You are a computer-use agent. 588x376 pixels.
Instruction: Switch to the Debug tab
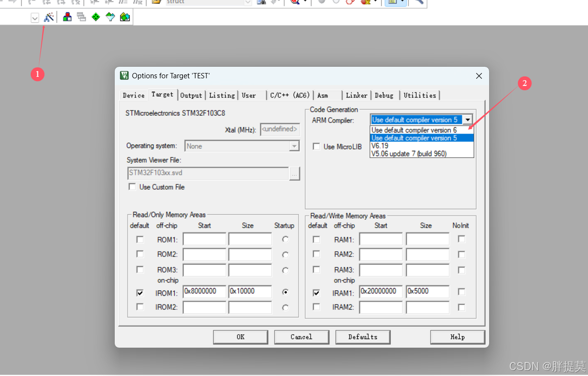point(384,95)
